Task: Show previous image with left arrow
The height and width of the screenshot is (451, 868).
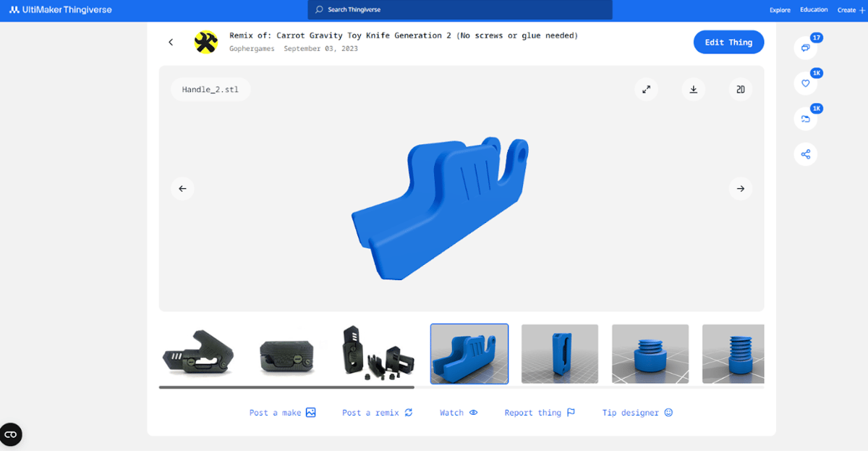Action: (x=182, y=189)
